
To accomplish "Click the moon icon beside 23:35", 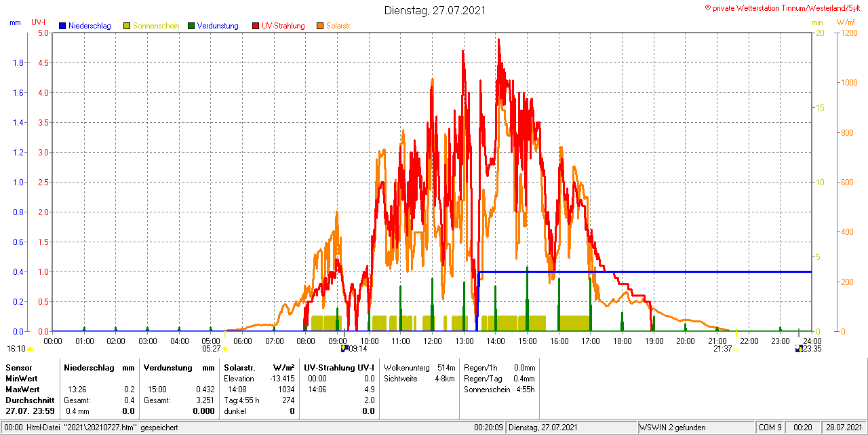I will pyautogui.click(x=799, y=349).
